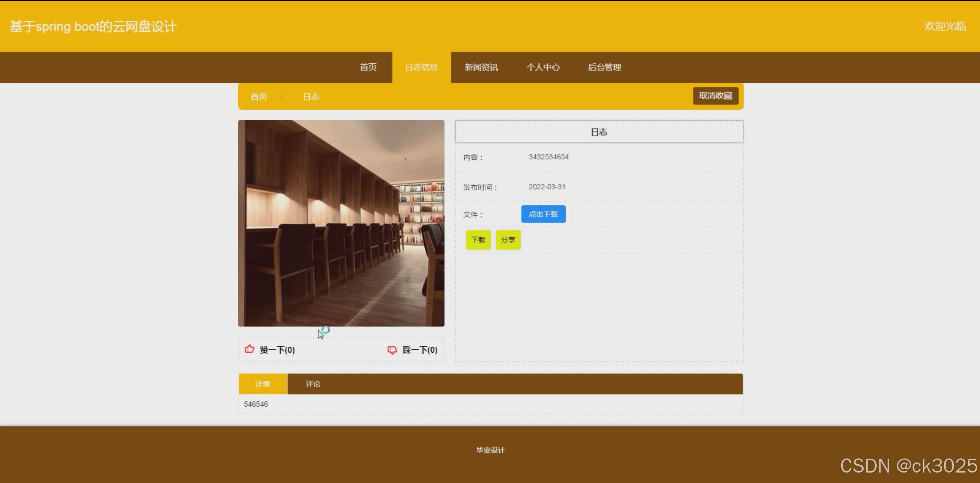980x483 pixels.
Task: Switch to the 详情 tab
Action: pos(263,384)
